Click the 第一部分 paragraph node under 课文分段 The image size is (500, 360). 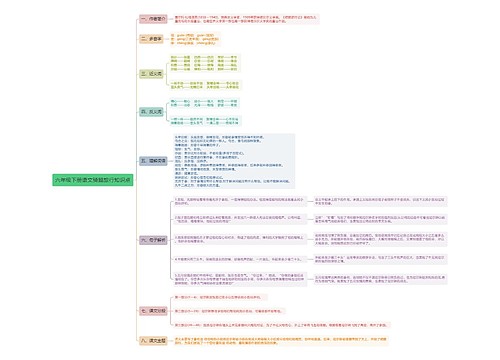(x=220, y=297)
